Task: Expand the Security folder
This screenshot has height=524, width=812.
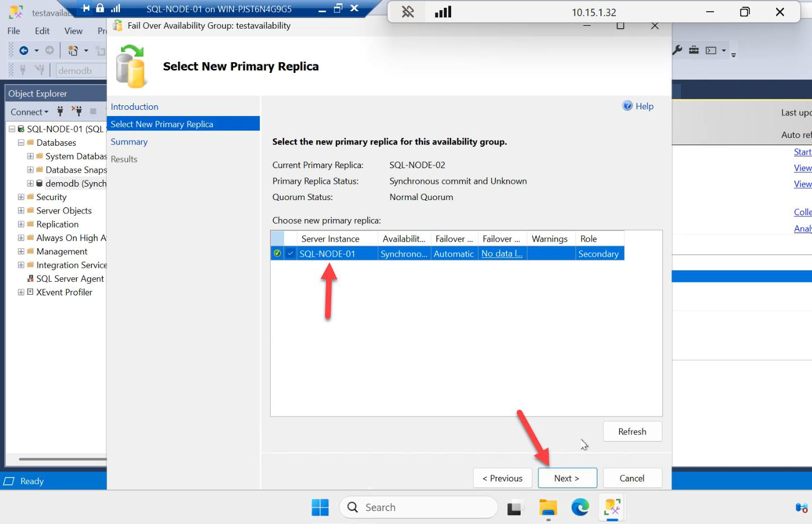Action: click(21, 197)
